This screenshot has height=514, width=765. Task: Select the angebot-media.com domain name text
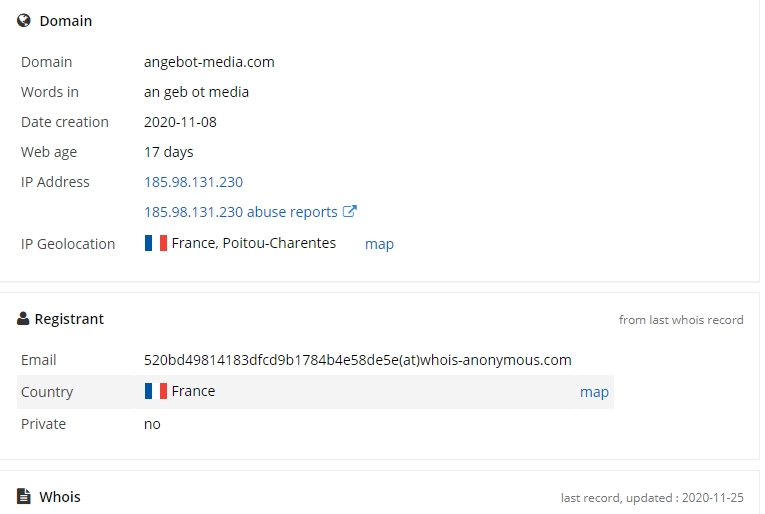[209, 62]
